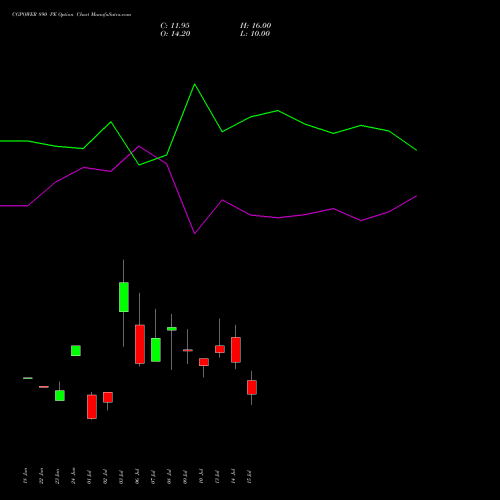
Task: Select the 23 Jun date label
Action: 58,476
